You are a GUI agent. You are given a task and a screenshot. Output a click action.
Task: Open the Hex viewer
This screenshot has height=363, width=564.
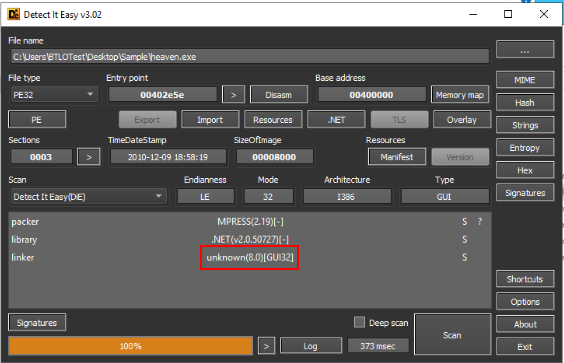click(525, 170)
